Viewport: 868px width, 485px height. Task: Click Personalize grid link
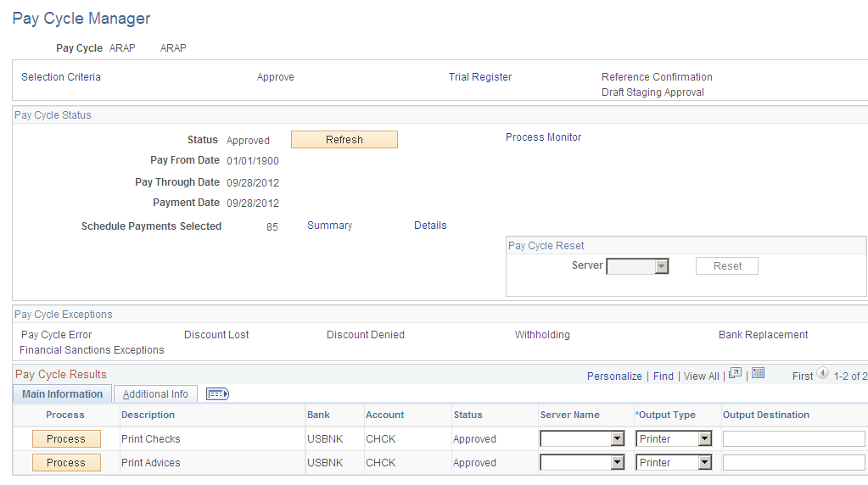(x=614, y=376)
